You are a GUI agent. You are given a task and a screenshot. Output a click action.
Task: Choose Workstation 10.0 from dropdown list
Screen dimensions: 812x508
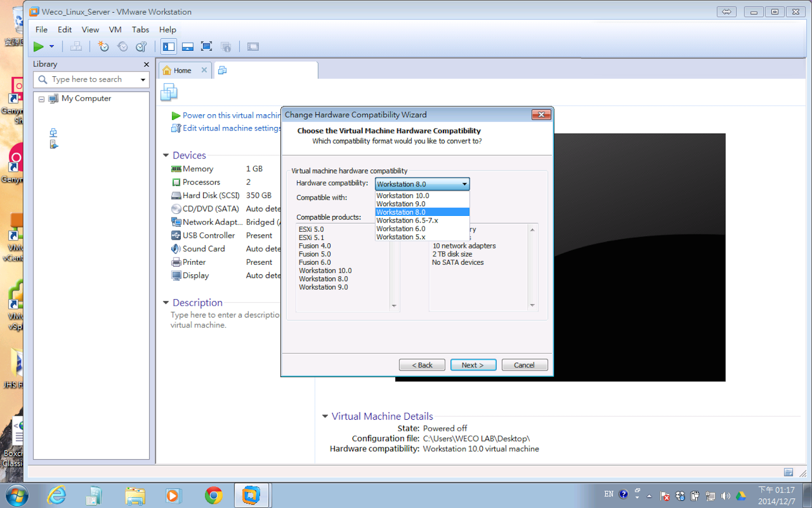[x=422, y=196]
